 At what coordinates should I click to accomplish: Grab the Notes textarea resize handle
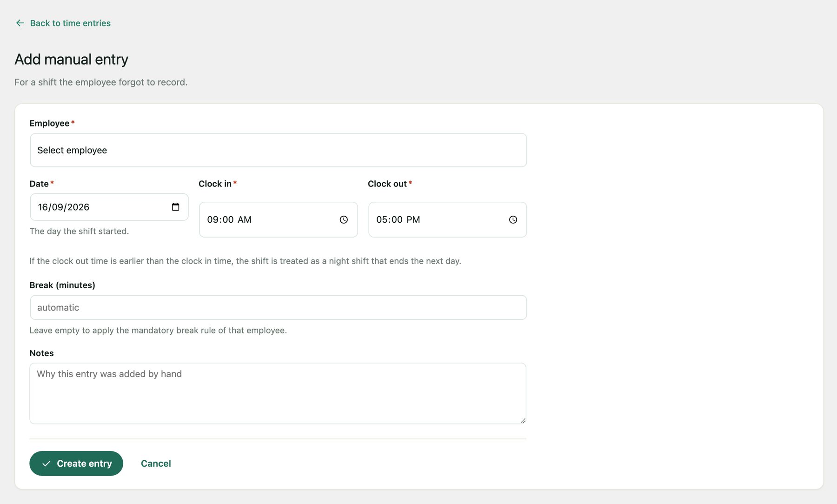(x=523, y=420)
